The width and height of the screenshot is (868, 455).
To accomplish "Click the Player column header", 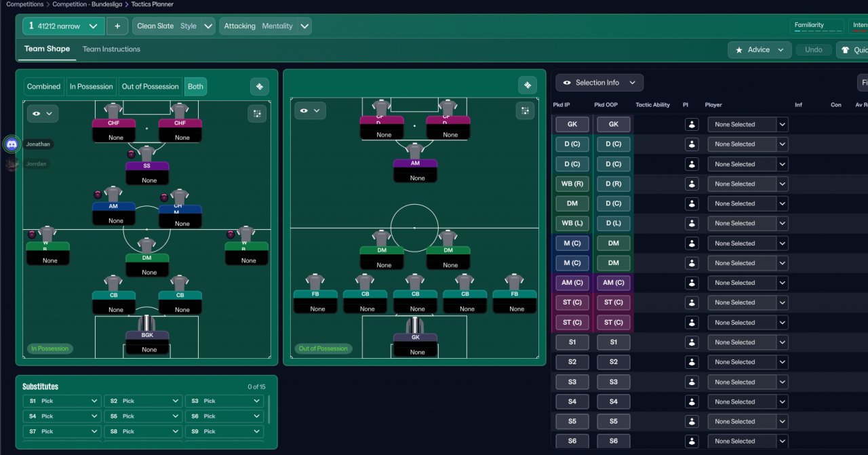I will tap(713, 104).
